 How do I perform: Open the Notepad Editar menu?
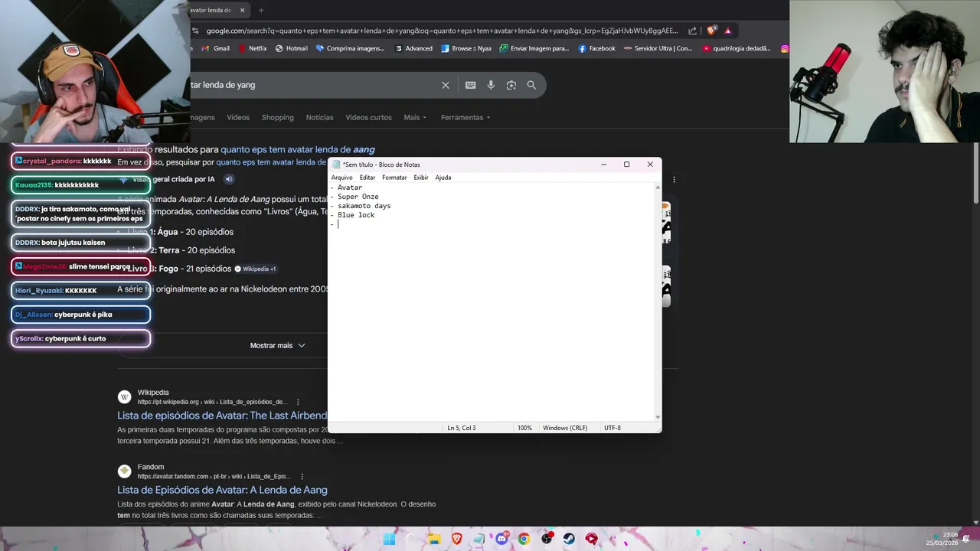point(367,178)
